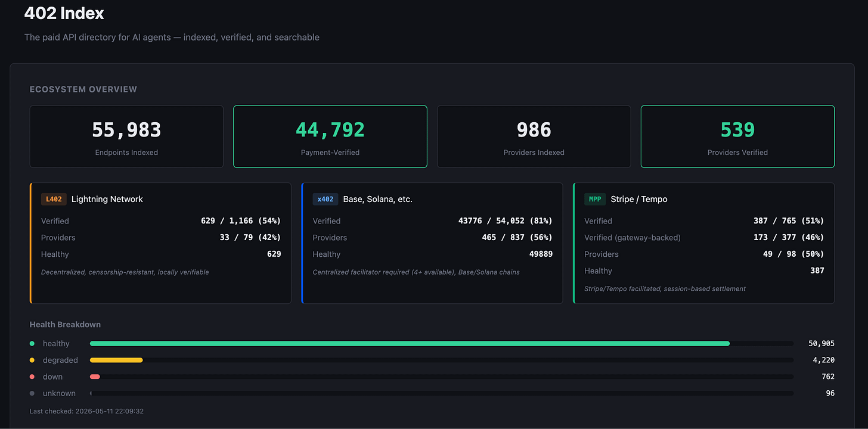The height and width of the screenshot is (429, 868).
Task: Click the Base, Solana, etc. card title
Action: (378, 199)
